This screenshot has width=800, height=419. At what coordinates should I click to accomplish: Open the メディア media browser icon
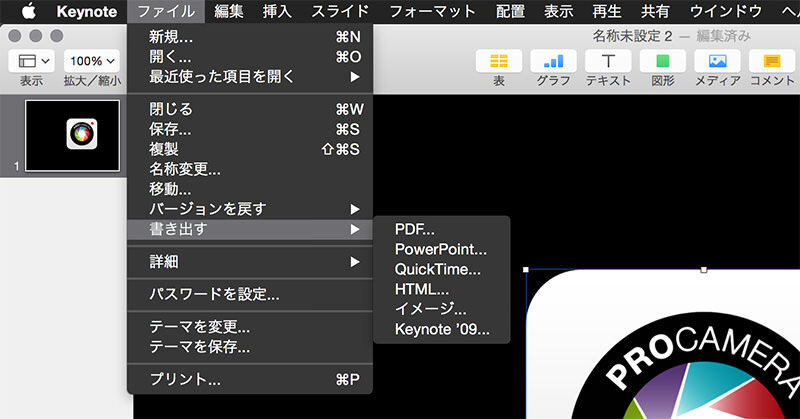tap(717, 61)
